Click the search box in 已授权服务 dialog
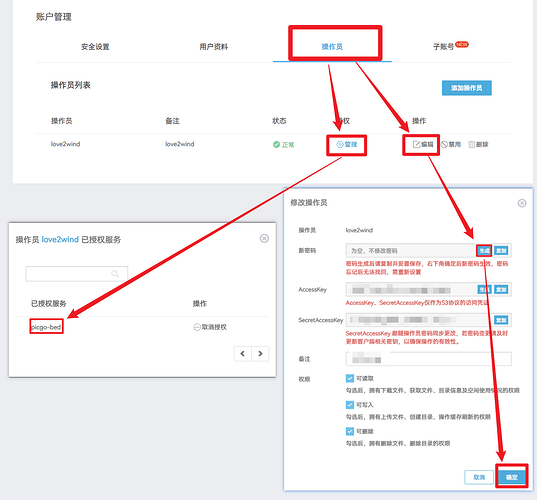 tap(77, 274)
